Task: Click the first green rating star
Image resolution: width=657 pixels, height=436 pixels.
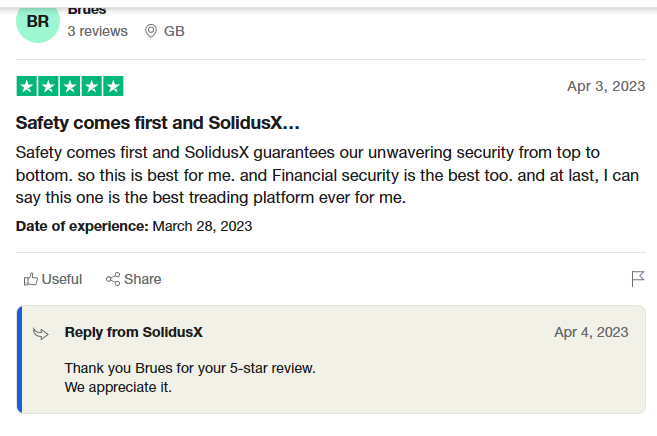Action: click(x=26, y=86)
